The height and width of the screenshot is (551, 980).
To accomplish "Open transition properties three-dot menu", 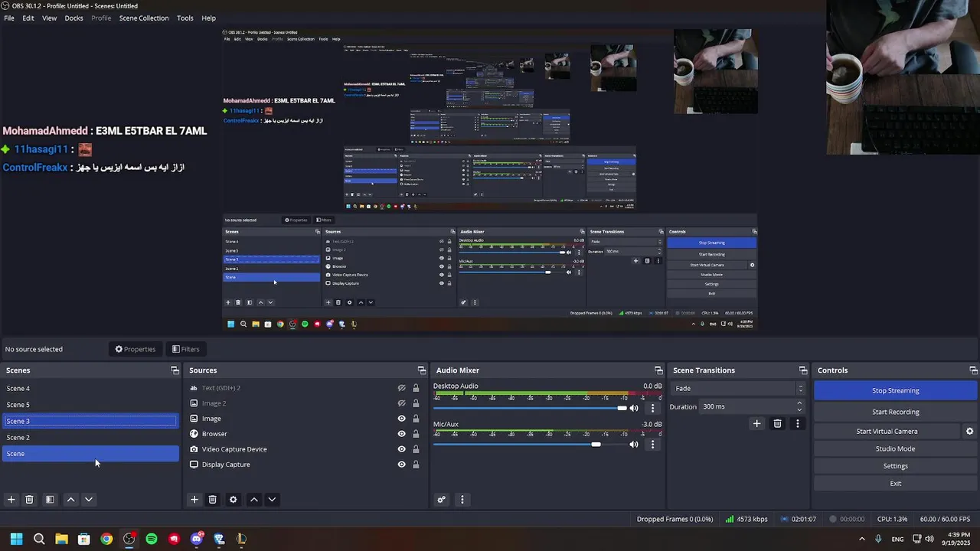I will 798,423.
